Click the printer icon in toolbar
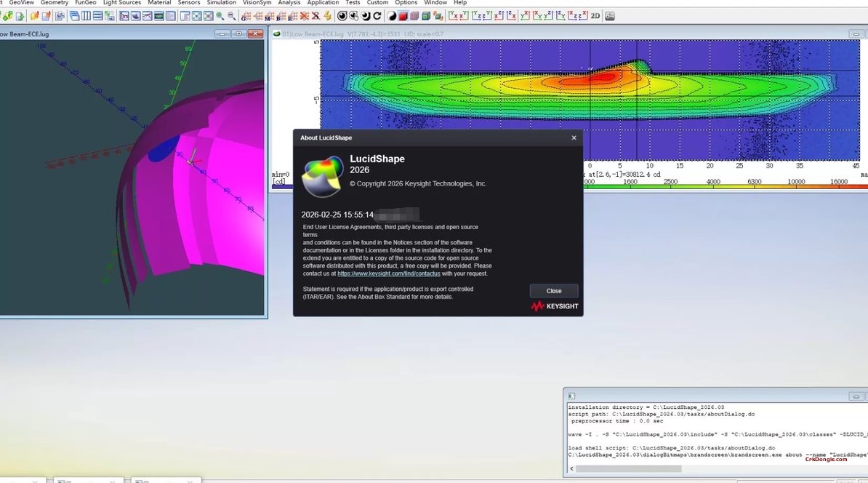 (60, 16)
